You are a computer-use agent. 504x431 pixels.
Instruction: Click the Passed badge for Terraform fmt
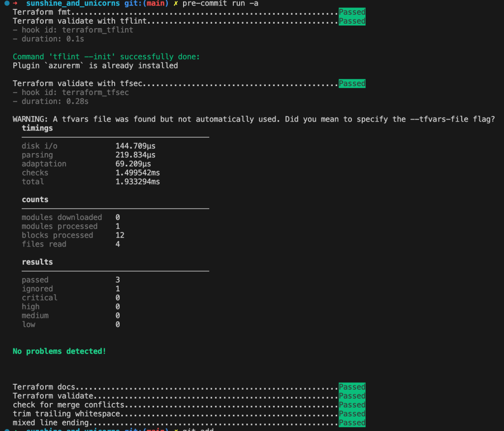[352, 12]
